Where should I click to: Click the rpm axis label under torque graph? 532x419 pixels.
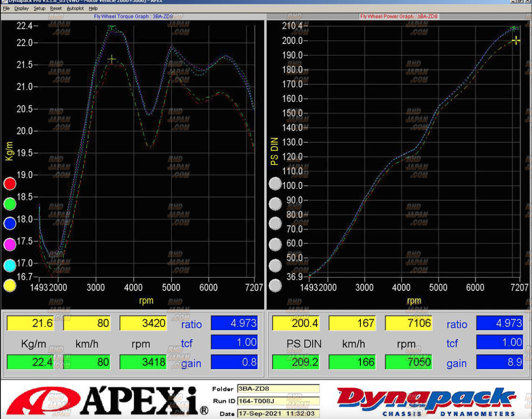146,300
